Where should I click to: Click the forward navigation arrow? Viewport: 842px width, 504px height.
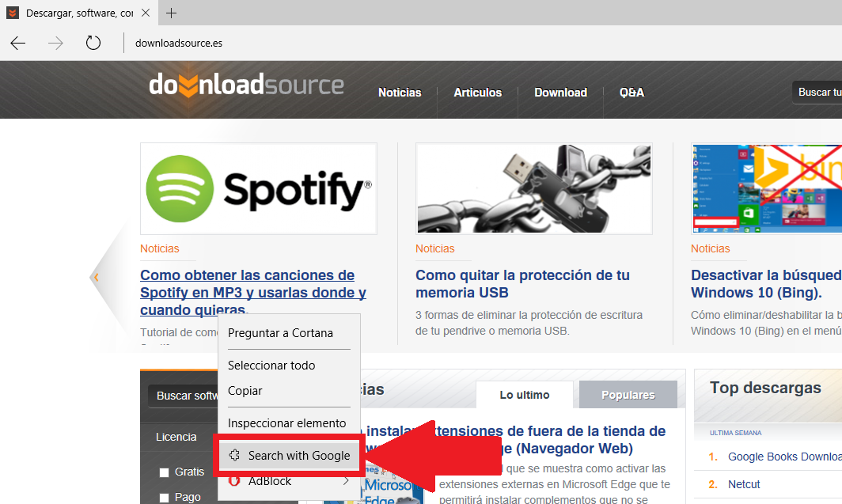[x=55, y=43]
